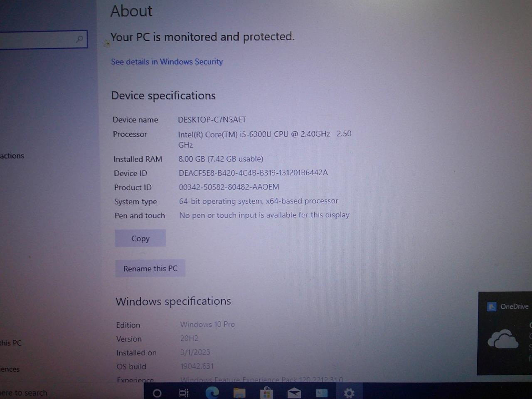Select the Windows 10 Pro edition value
Screen dimensions: 532x399
[207, 324]
